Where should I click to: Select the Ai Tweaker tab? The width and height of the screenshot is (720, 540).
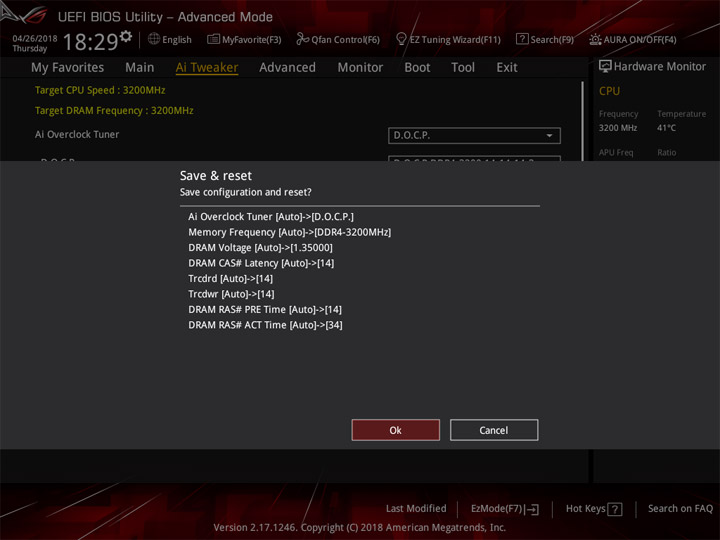[207, 68]
